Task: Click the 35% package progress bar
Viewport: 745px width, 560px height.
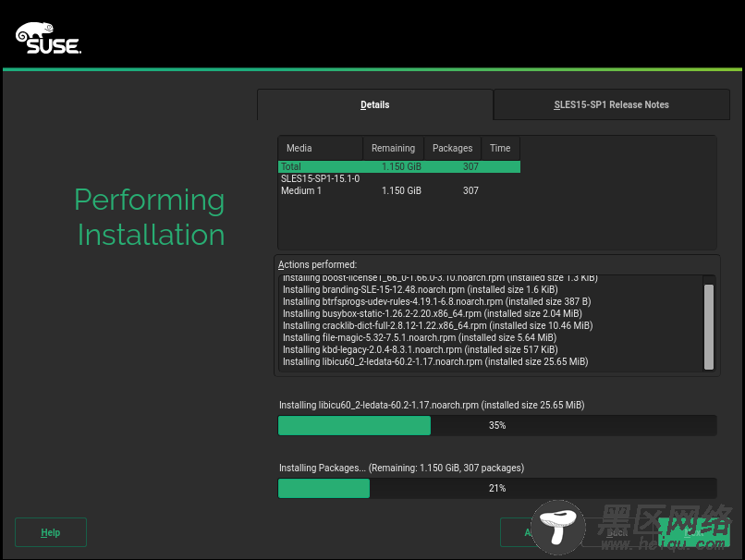Action: click(x=497, y=426)
